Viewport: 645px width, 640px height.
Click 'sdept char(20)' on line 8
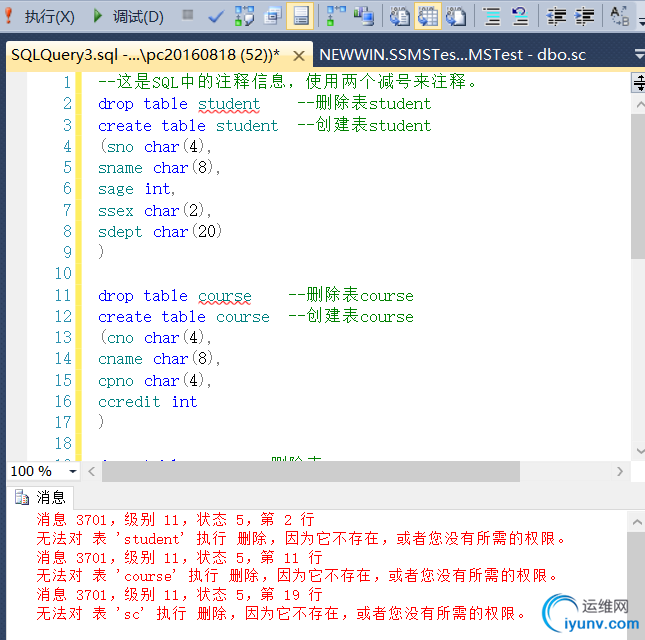coord(160,232)
